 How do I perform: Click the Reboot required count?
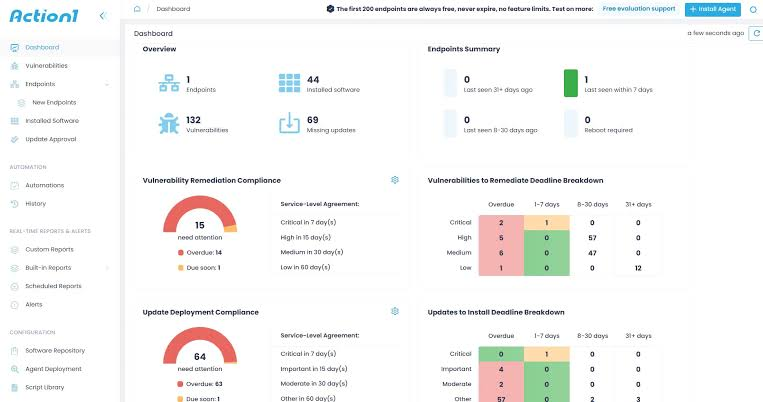click(587, 120)
